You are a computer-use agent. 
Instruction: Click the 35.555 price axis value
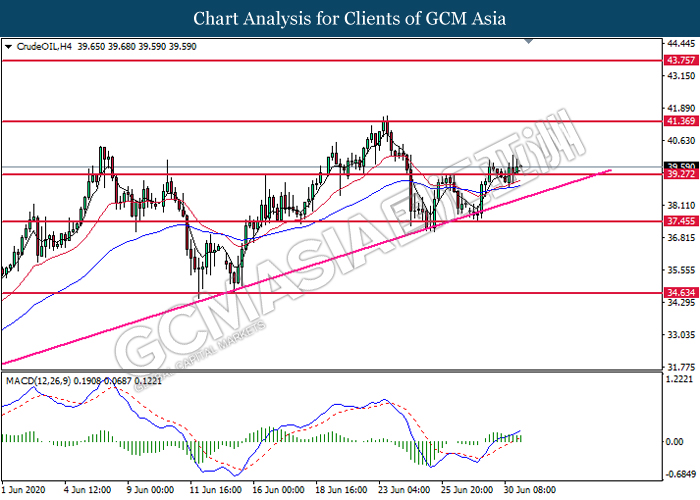pyautogui.click(x=681, y=270)
